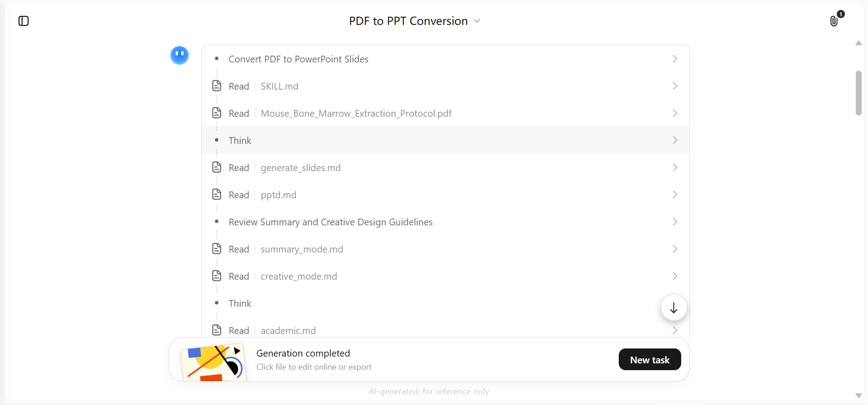This screenshot has width=868, height=405.
Task: Click the document icon beside summary_mode.md
Action: 217,248
